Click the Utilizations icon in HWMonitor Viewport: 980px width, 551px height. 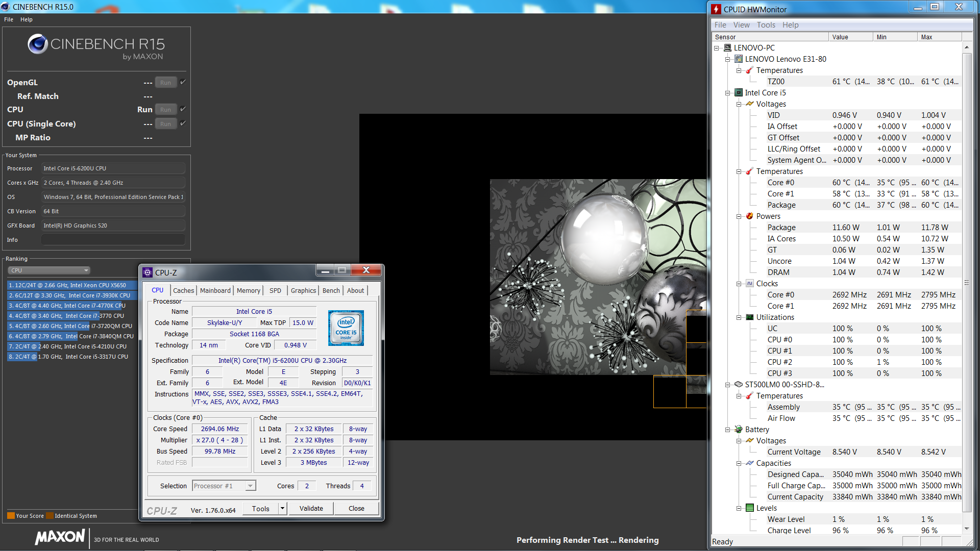pyautogui.click(x=750, y=317)
